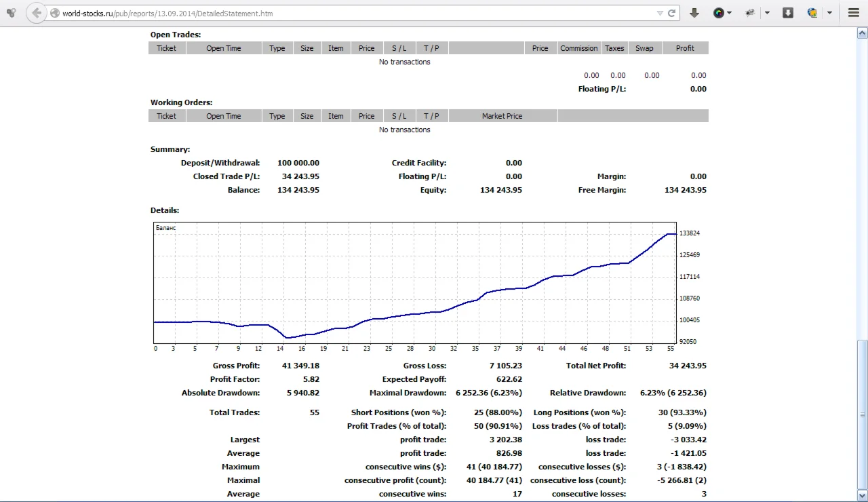
Task: Click the Profit column header
Action: 685,48
